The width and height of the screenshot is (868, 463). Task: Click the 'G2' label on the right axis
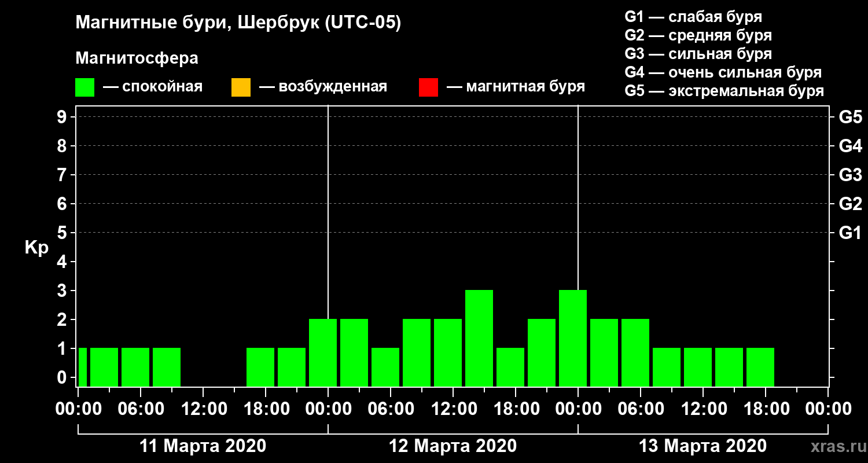point(850,204)
